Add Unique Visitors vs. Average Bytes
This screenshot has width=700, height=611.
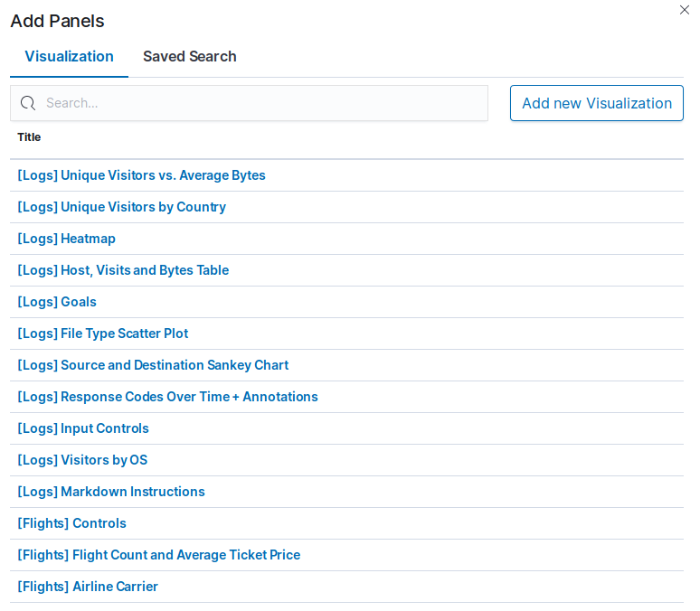[141, 175]
